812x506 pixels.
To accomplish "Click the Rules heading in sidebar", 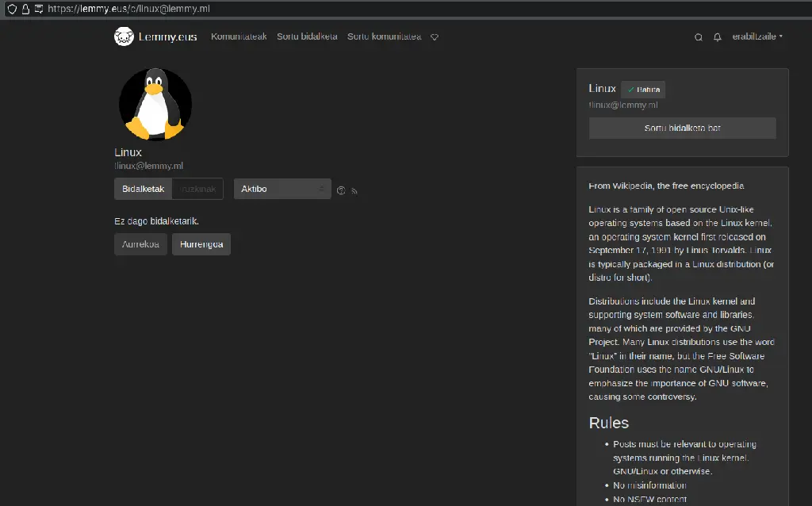I will [x=608, y=424].
